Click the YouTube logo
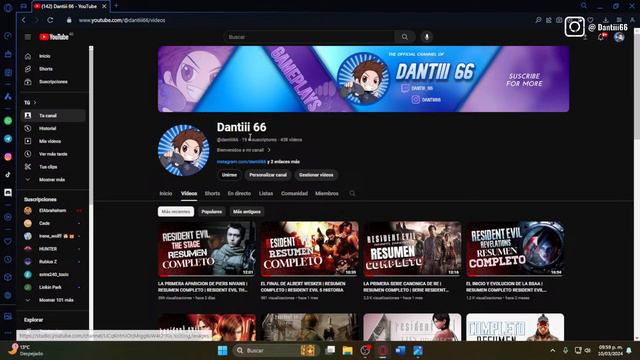The width and height of the screenshot is (640, 360). [x=54, y=37]
